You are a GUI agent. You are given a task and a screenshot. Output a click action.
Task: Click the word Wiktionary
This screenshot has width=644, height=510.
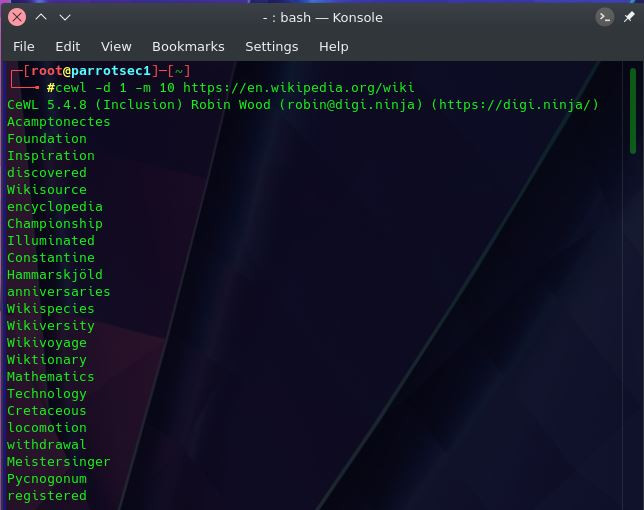point(47,359)
